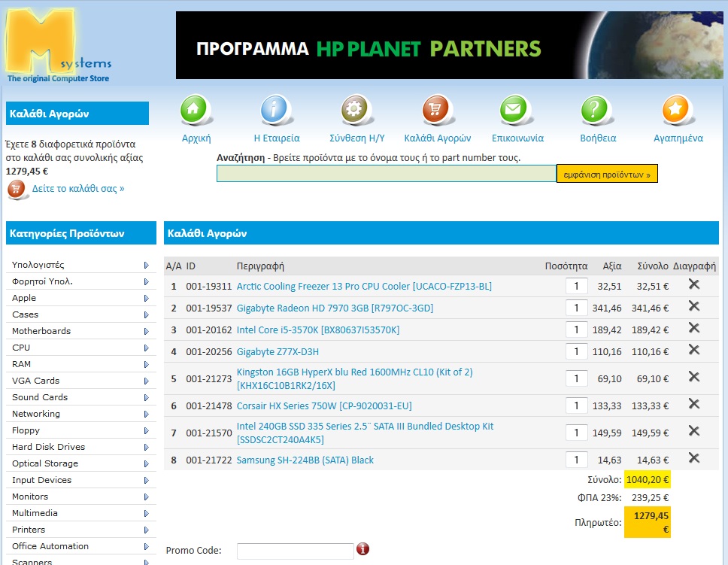The width and height of the screenshot is (728, 565).
Task: Click the M systems store logo
Action: [58, 46]
